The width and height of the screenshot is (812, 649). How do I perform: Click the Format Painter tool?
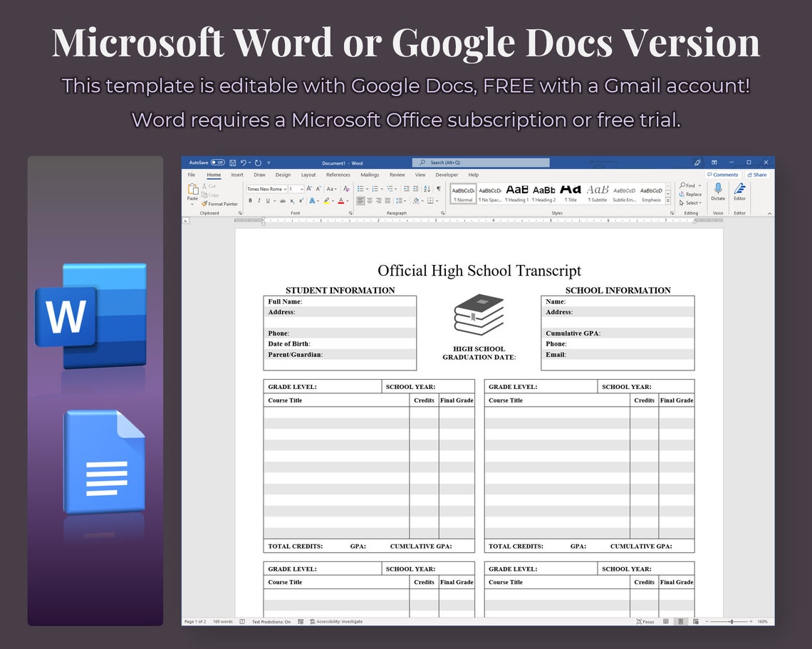(x=219, y=204)
